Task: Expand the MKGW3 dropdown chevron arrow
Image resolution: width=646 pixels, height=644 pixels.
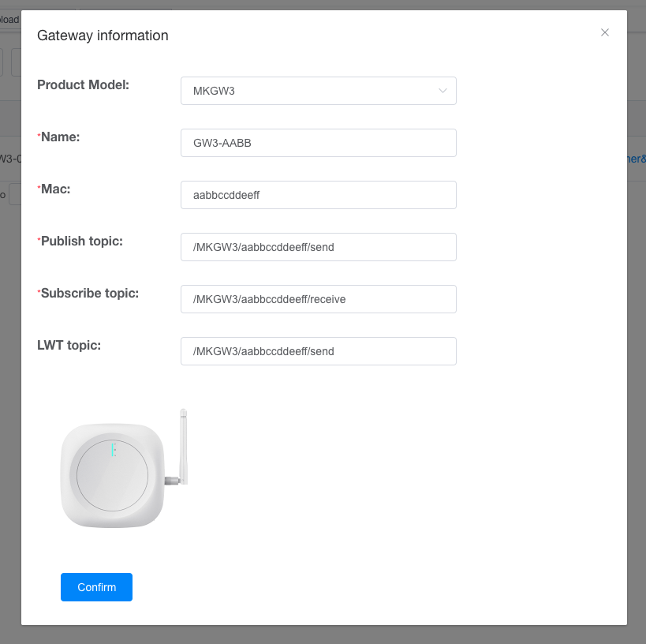Action: coord(442,91)
